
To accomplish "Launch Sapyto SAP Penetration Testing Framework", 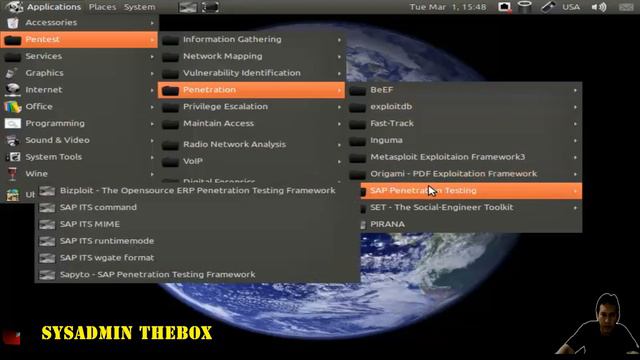I will click(198, 274).
